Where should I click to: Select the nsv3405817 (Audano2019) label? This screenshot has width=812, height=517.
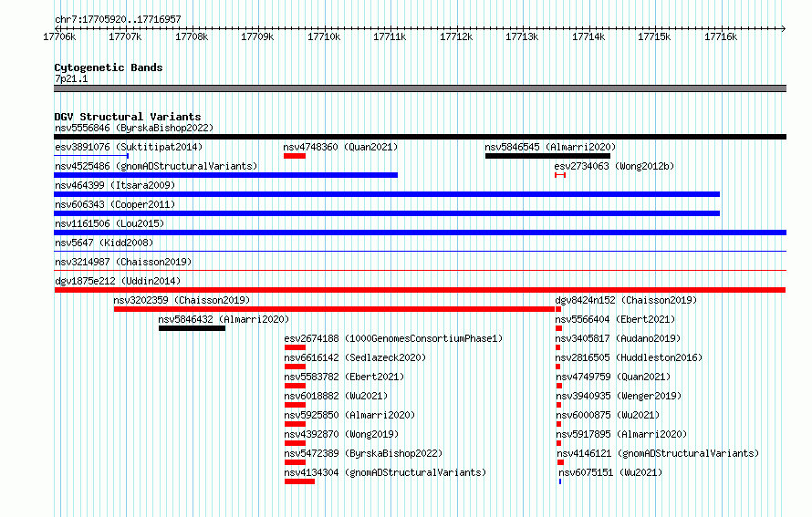[619, 338]
